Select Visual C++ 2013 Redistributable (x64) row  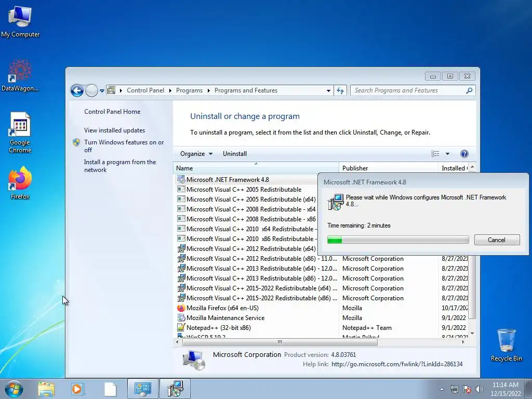(321, 269)
